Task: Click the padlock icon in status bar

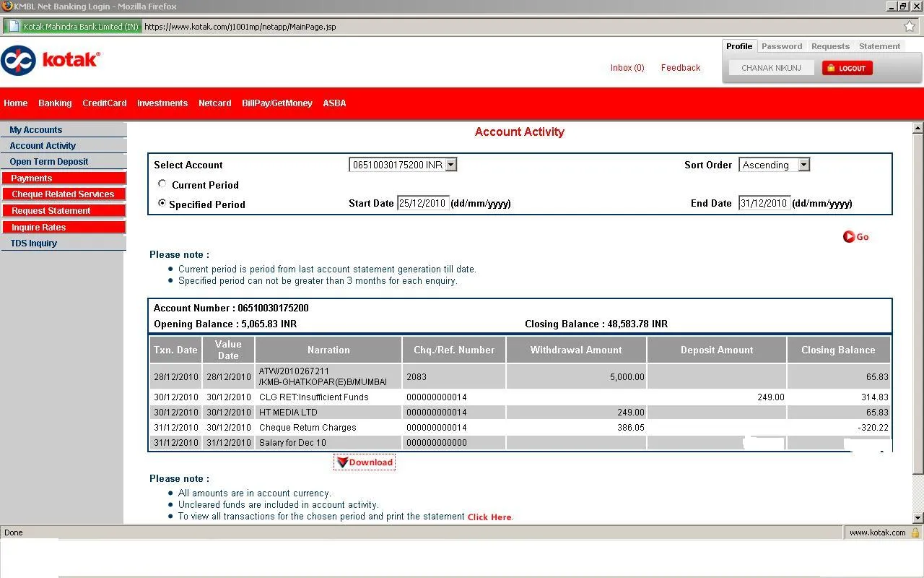Action: click(x=915, y=532)
